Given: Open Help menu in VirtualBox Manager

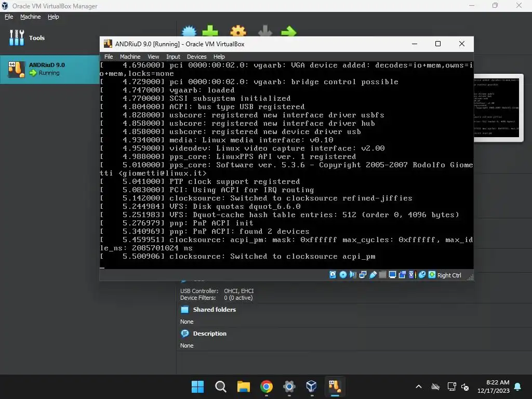Looking at the screenshot, I should point(54,17).
